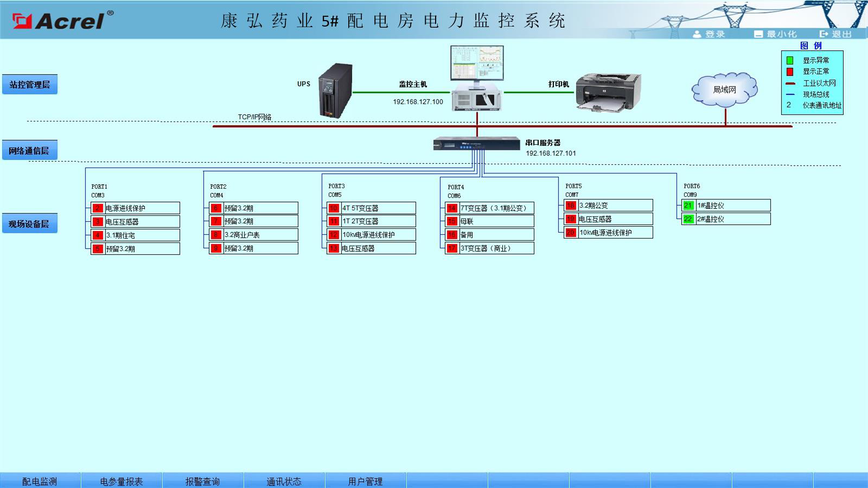
Task: Click red address 6 indicator on PORT2
Action: click(216, 208)
